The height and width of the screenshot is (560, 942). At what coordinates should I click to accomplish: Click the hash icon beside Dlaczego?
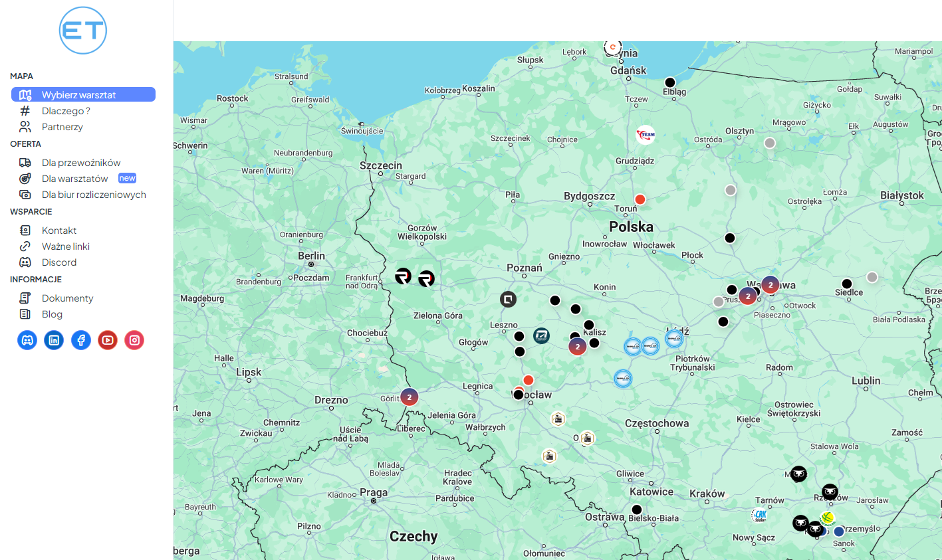point(25,111)
